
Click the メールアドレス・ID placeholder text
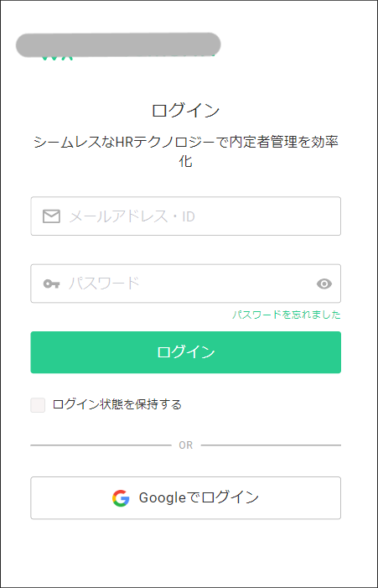point(132,216)
